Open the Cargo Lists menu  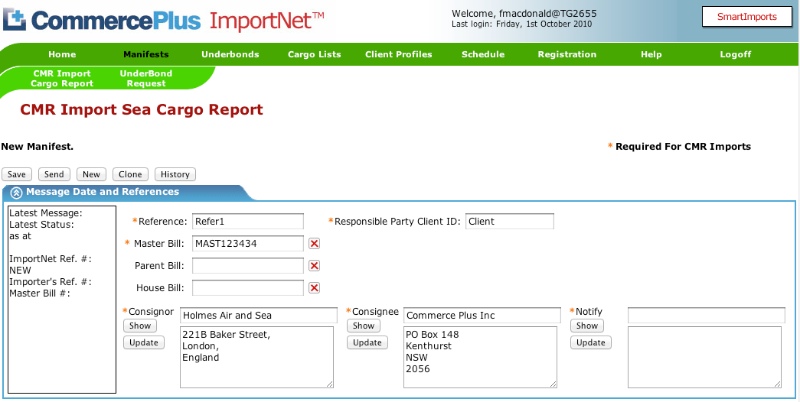tap(314, 54)
